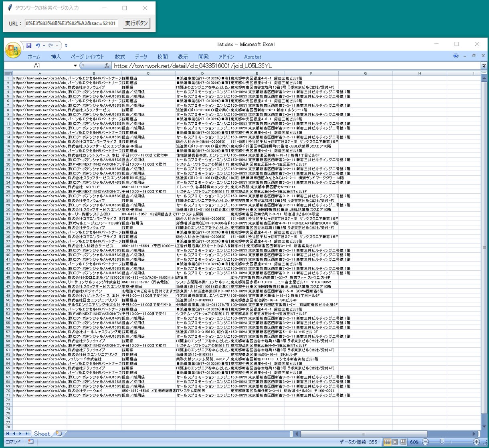Click the vertical scrollbar thumb
This screenshot has width=489, height=448.
pos(484,247)
